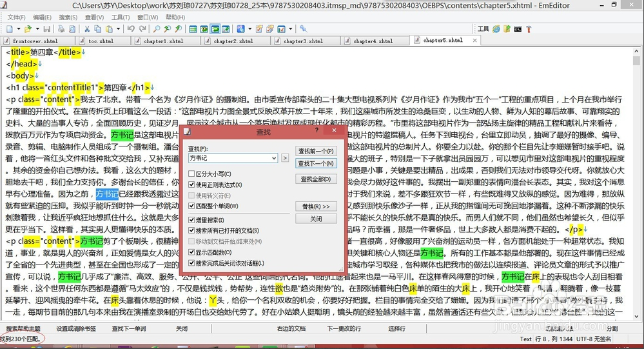
Task: Click 替换(R) >> button
Action: pyautogui.click(x=316, y=206)
